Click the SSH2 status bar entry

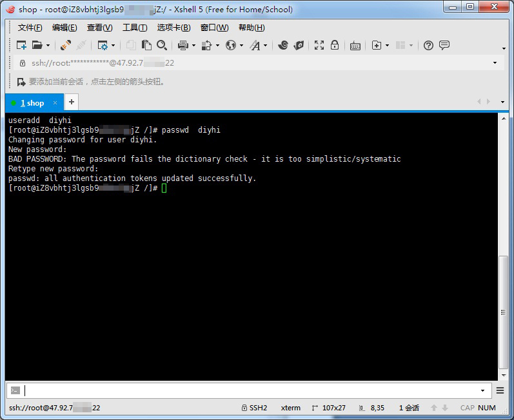tap(254, 408)
